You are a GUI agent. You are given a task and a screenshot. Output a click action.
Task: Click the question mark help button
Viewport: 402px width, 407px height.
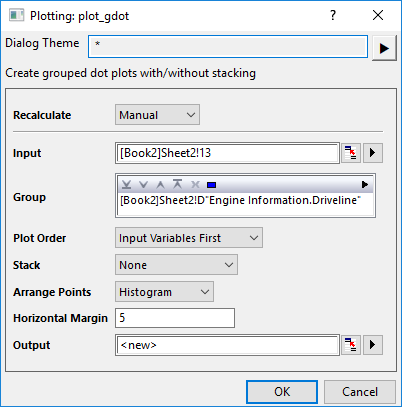pyautogui.click(x=333, y=15)
